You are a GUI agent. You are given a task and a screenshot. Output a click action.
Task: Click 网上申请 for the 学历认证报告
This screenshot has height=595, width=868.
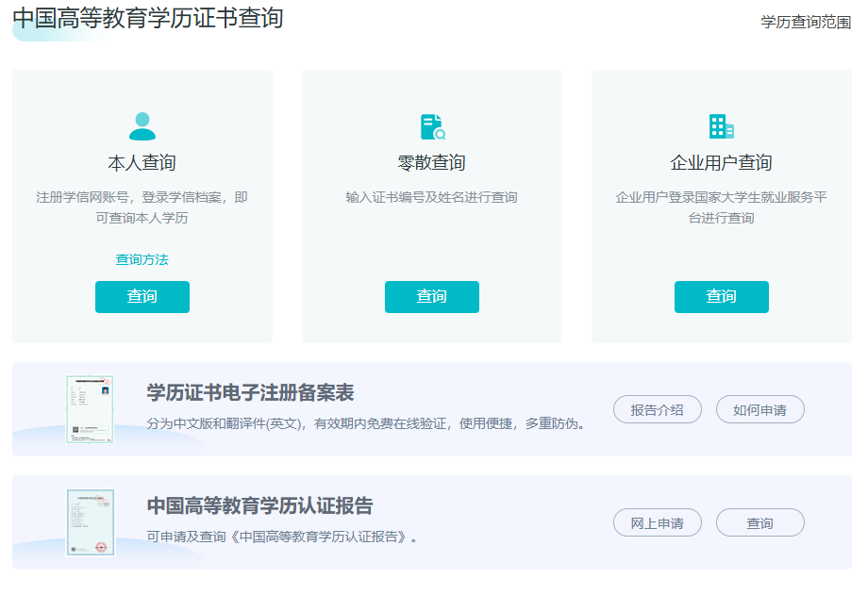658,522
